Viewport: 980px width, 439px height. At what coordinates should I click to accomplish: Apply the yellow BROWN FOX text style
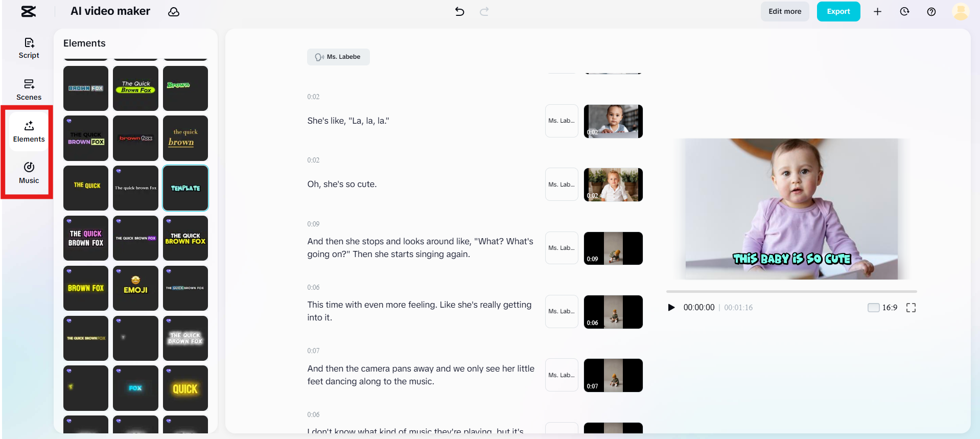(86, 288)
